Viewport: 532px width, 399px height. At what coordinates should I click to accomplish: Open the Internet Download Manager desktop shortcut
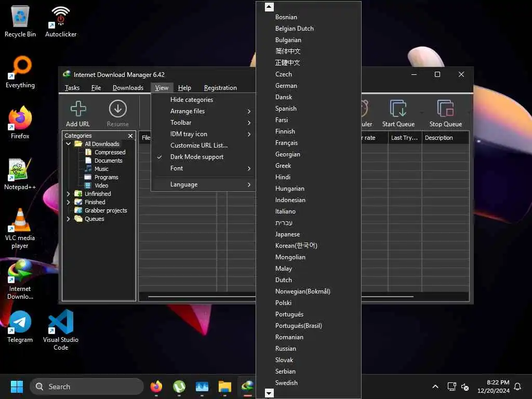point(20,280)
